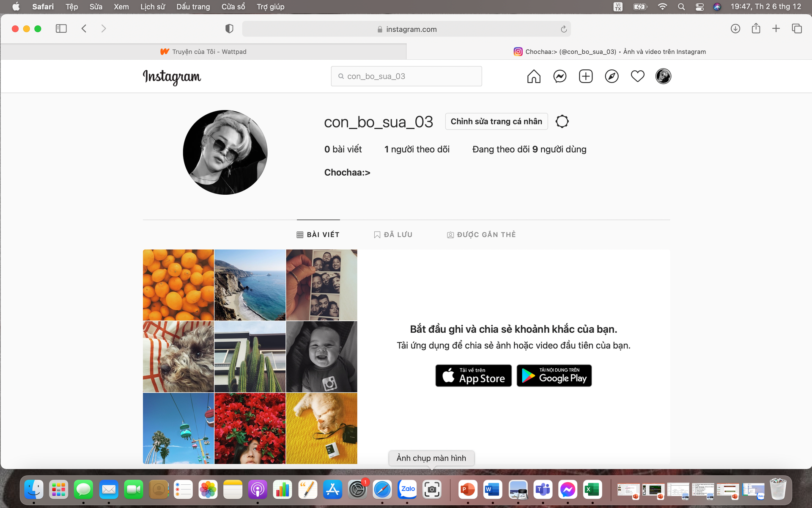The width and height of the screenshot is (812, 508).
Task: Switch to the ĐÃ LƯU tab
Action: tap(393, 235)
